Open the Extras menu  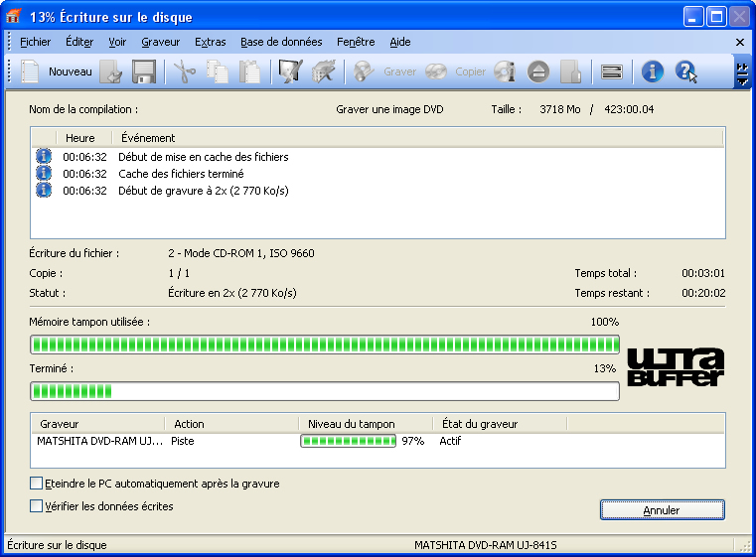tap(210, 42)
